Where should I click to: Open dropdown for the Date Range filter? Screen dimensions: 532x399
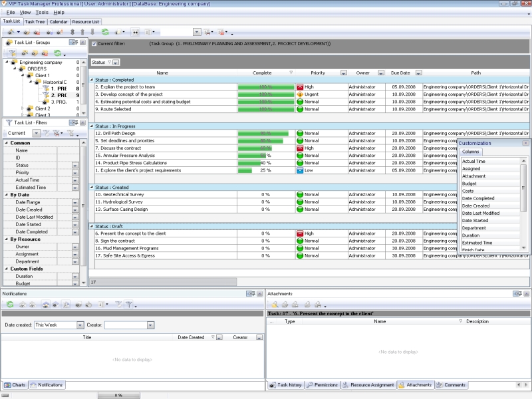click(x=75, y=203)
